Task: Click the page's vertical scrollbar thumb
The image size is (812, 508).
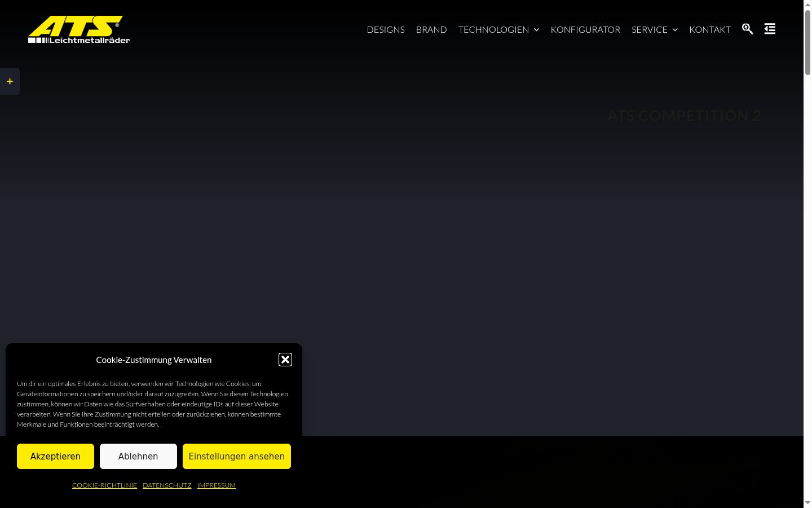Action: 807,42
